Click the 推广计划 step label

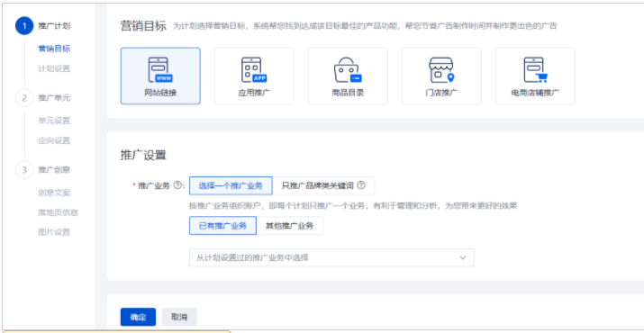point(54,26)
